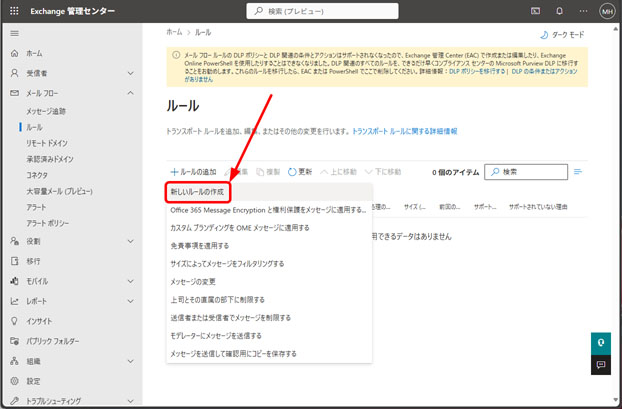
Task: Click the パブリック フォルダー icon
Action: [x=14, y=341]
